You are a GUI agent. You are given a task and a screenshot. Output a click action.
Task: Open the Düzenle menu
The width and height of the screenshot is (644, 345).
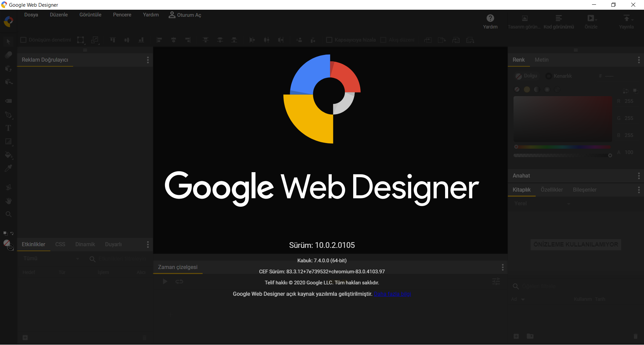pos(59,15)
